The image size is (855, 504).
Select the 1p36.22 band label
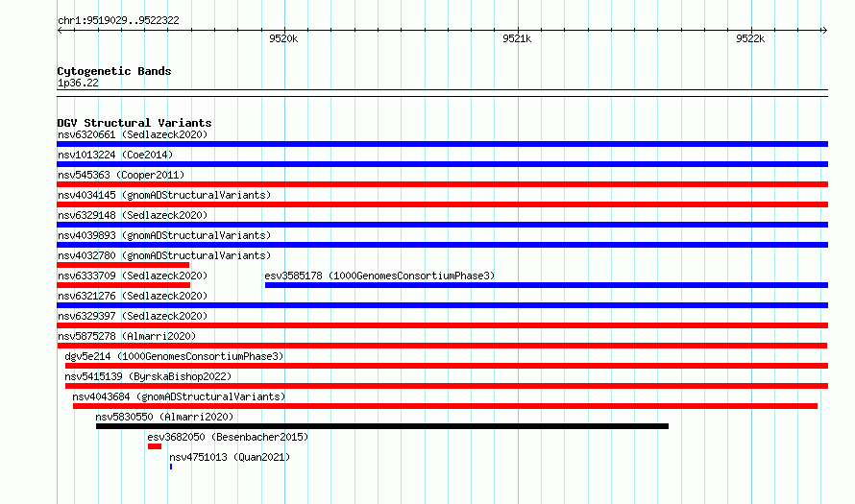click(x=78, y=83)
